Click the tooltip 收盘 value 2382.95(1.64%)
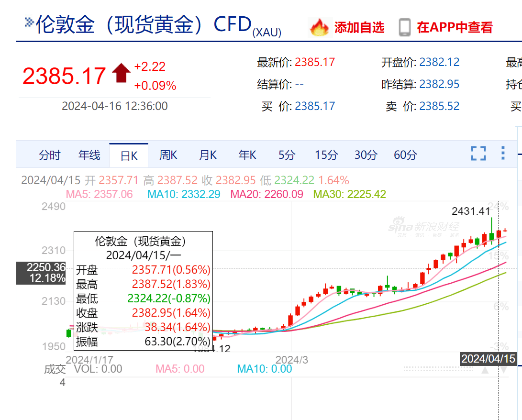The image size is (522, 420). point(171,312)
